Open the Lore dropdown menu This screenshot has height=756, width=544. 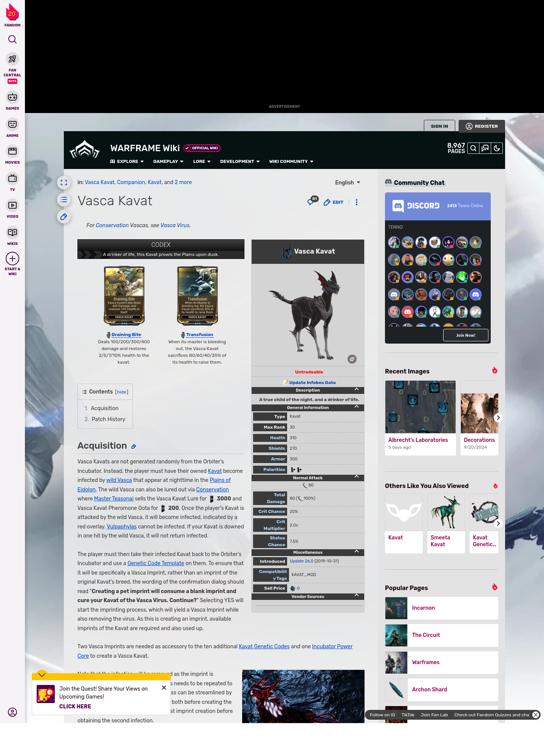click(x=202, y=161)
